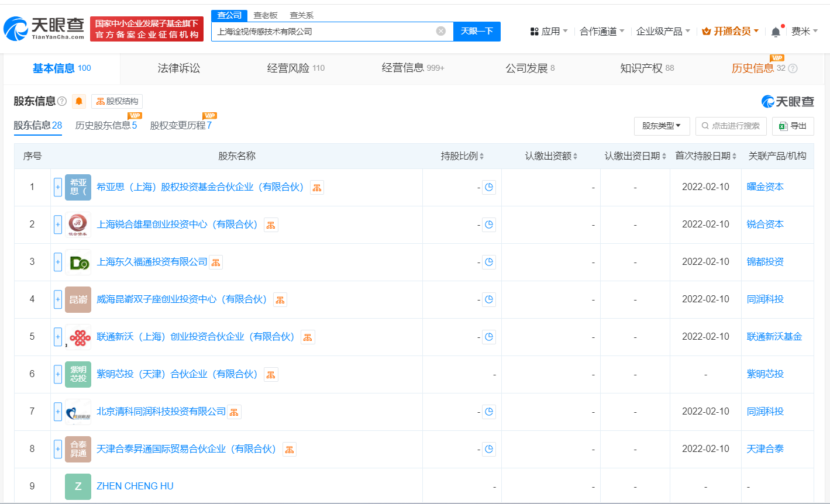Click pie chart icon in row 1
The width and height of the screenshot is (830, 504).
pyautogui.click(x=489, y=188)
